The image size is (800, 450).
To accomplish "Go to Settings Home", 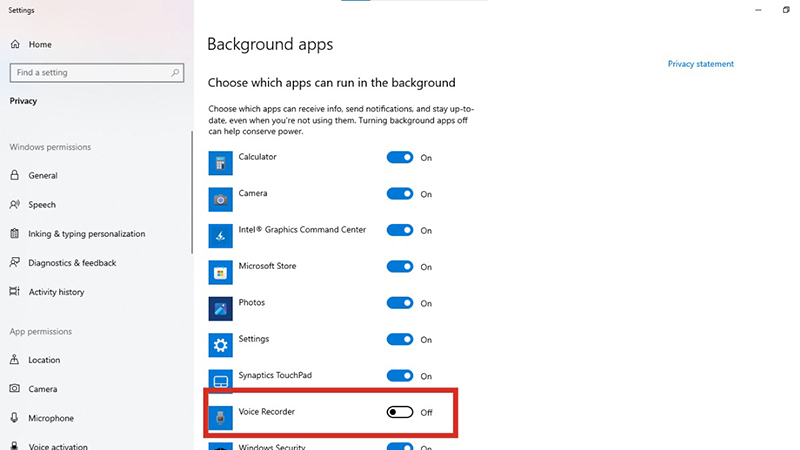I will pyautogui.click(x=40, y=45).
